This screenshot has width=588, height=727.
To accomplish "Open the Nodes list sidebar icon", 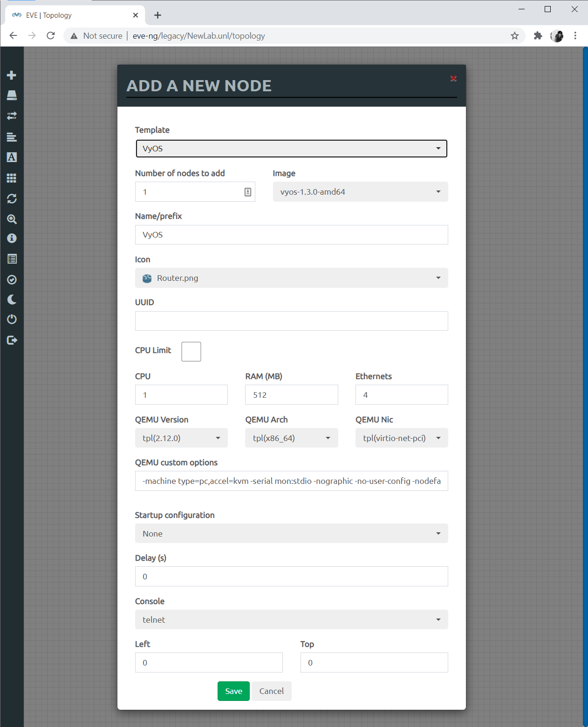I will [12, 95].
